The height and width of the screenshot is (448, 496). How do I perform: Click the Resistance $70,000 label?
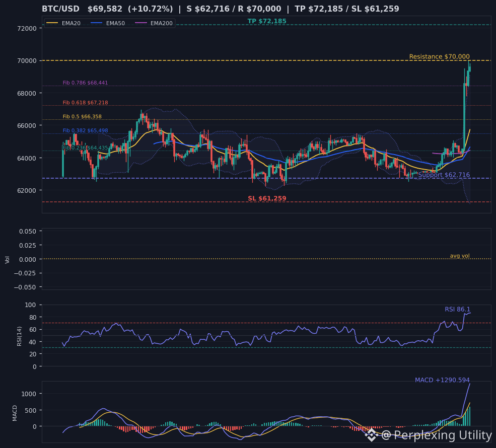[x=440, y=56]
